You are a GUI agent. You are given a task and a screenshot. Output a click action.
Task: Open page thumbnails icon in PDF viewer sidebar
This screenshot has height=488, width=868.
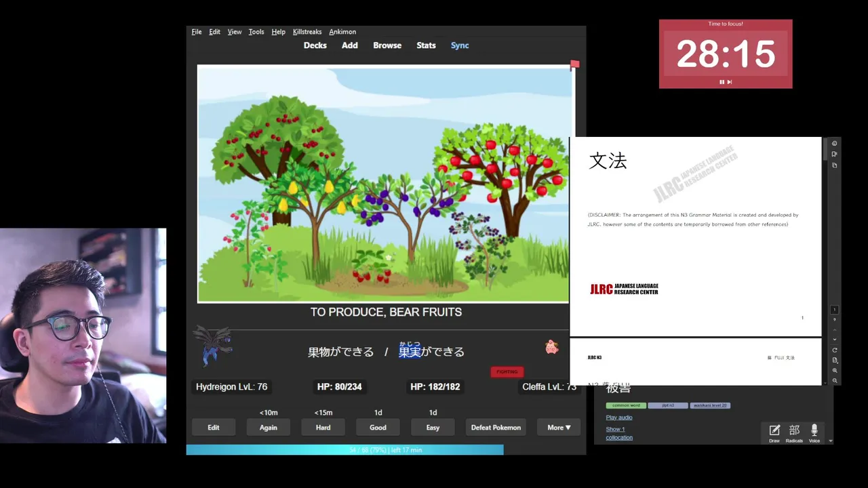(x=834, y=165)
